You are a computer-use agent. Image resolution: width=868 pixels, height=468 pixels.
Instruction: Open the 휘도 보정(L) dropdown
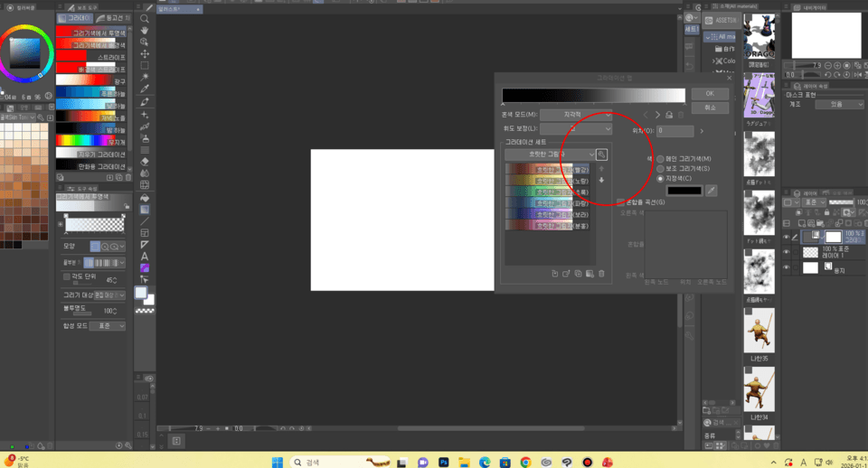point(576,128)
